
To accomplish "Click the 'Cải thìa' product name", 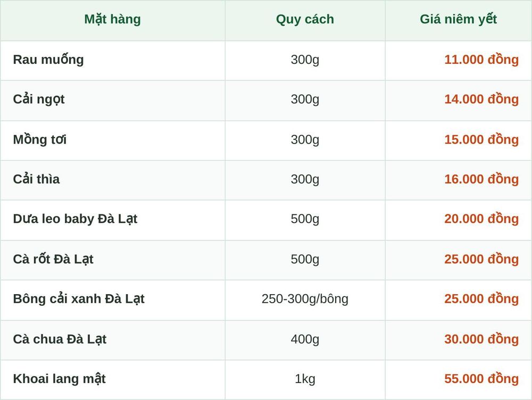I will (x=36, y=179).
